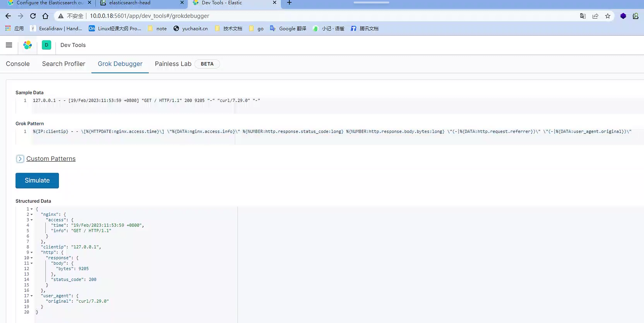Reload the page with the refresh icon
This screenshot has width=644, height=323.
pos(33,16)
